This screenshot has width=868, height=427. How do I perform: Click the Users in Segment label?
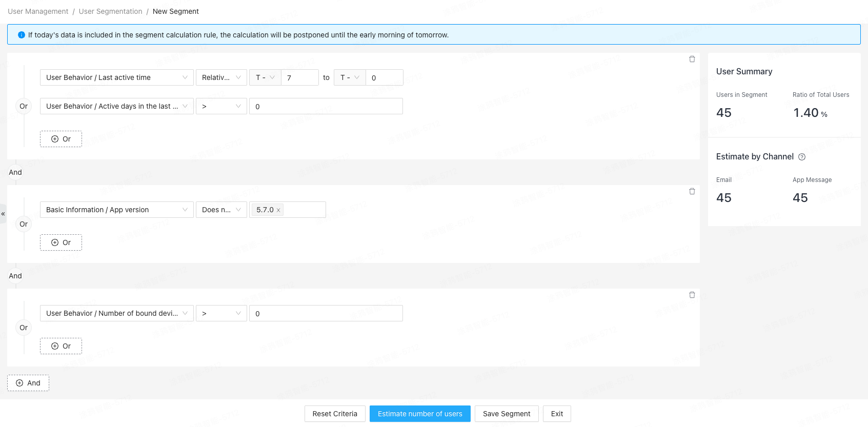741,95
